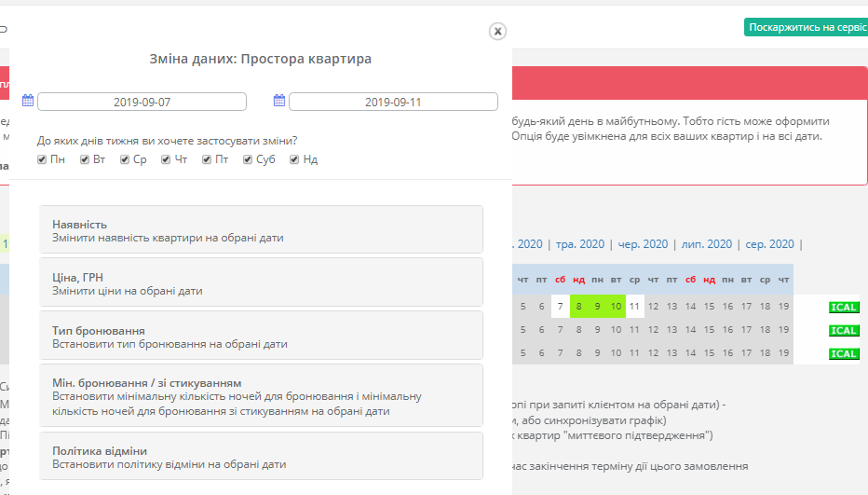Select day 17 in third calendar row
The image size is (868, 495).
point(746,352)
